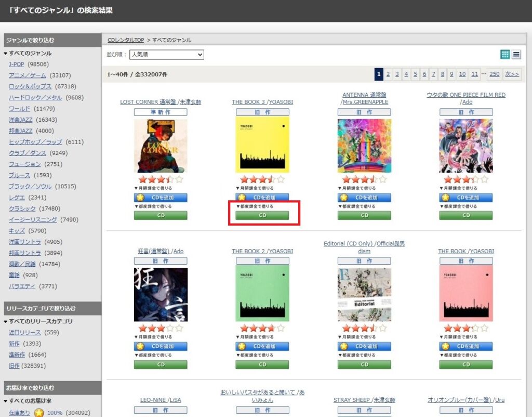The image size is (532, 417).
Task: Open LOST CORNER 通常盤 /米津玄師 title link
Action: 161,102
